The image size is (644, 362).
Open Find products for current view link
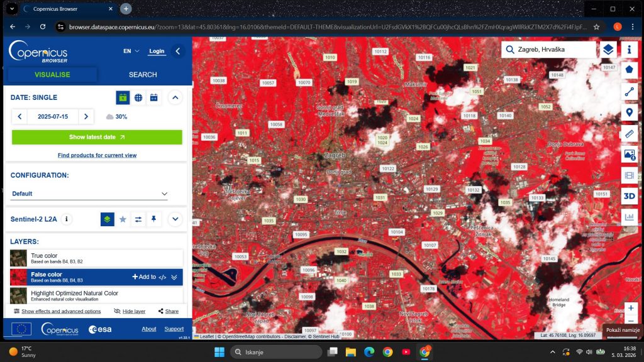[x=97, y=155]
